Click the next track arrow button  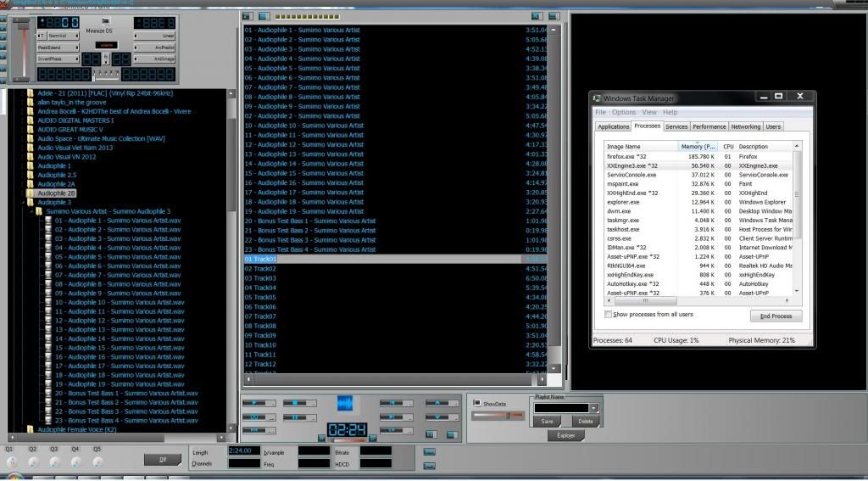pyautogui.click(x=397, y=417)
